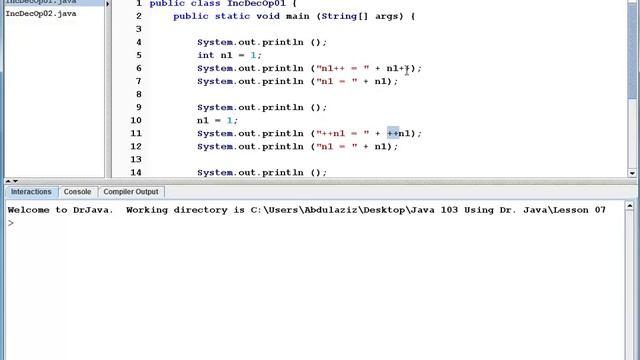Collapse the bottom pane using the divider arrows
This screenshot has height=360, width=640.
[x=15, y=181]
